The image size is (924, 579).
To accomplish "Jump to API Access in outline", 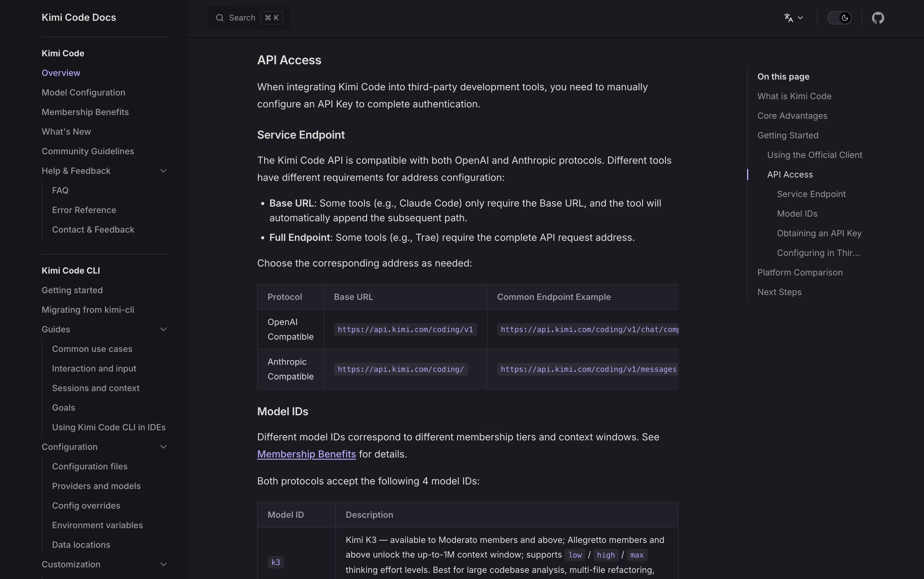I will [790, 174].
